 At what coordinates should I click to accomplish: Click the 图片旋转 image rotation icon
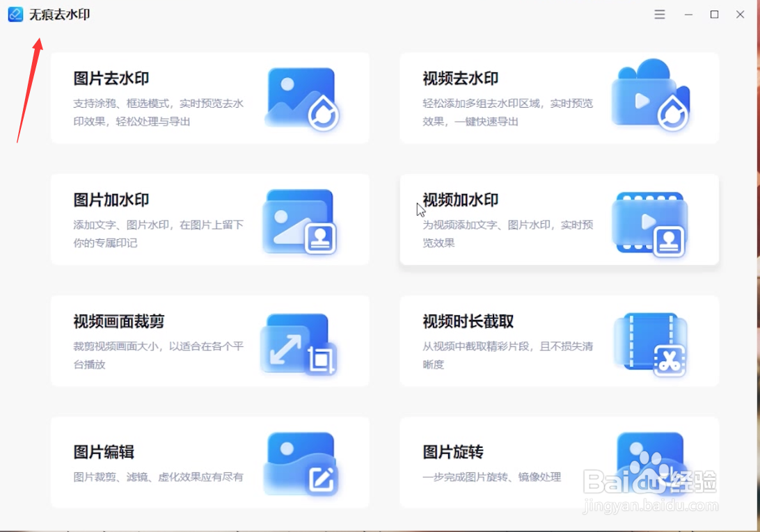point(651,462)
